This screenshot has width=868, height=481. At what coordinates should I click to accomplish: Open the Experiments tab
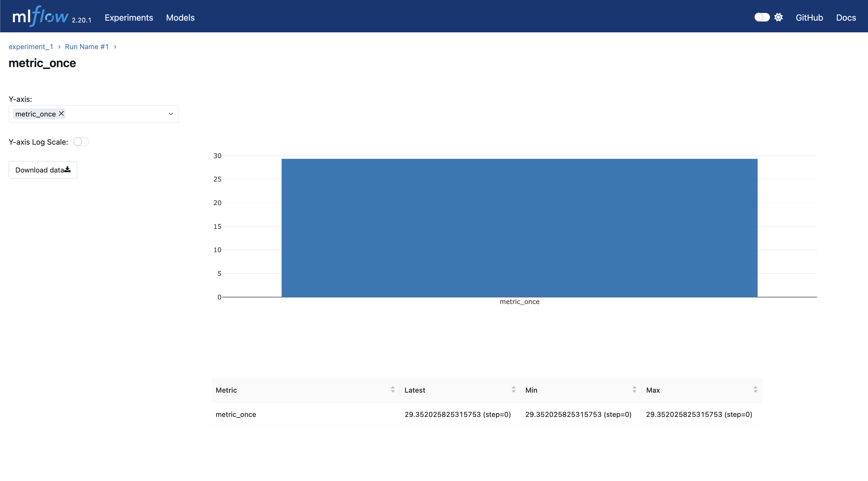point(129,17)
